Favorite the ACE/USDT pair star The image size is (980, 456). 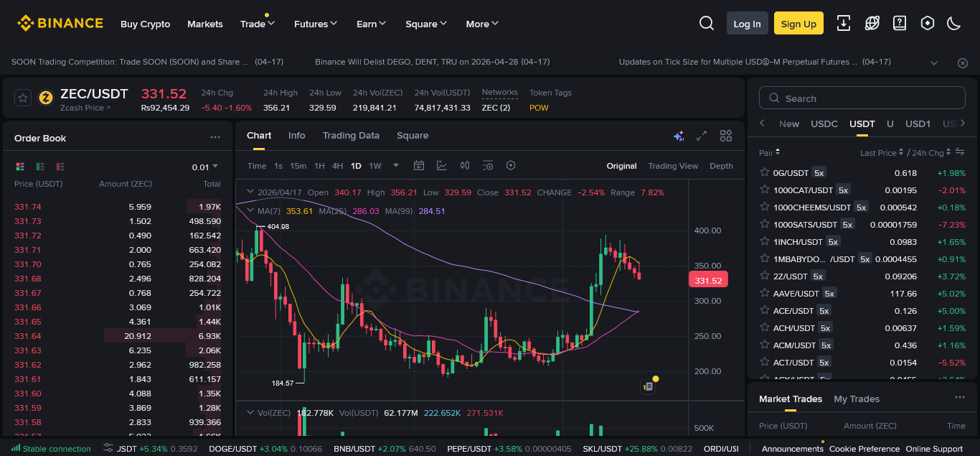click(x=764, y=311)
